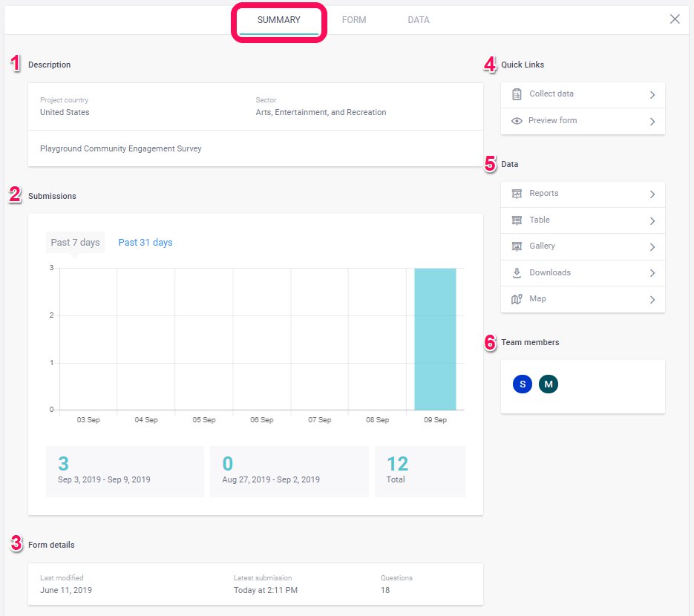Open the Reports row chevron
The height and width of the screenshot is (616, 694).
652,194
